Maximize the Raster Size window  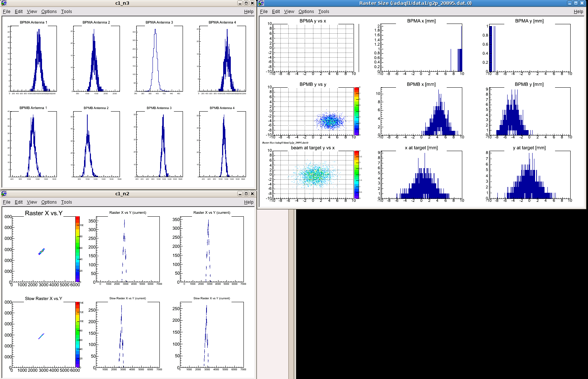(x=576, y=3)
